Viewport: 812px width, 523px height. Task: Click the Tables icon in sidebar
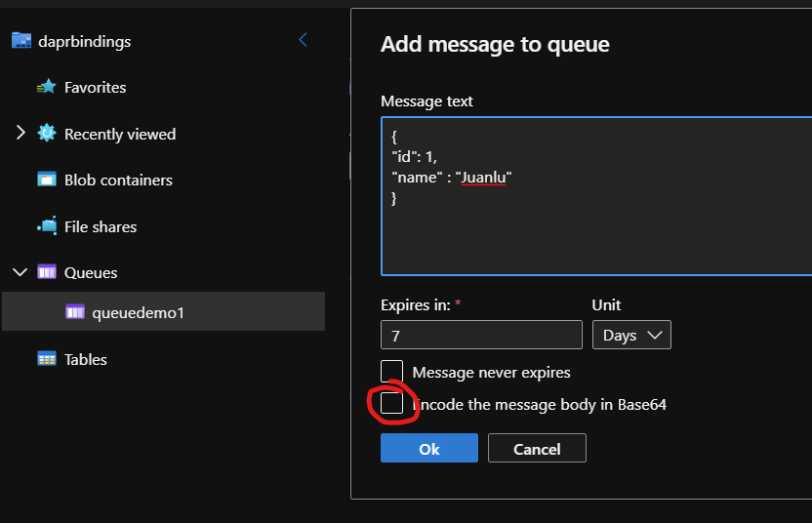[x=46, y=359]
